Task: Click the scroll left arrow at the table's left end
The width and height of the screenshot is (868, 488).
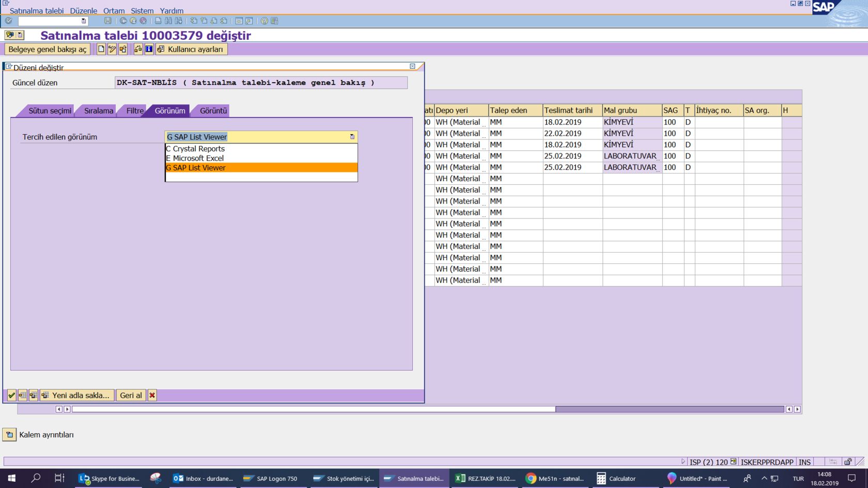Action: pyautogui.click(x=59, y=409)
